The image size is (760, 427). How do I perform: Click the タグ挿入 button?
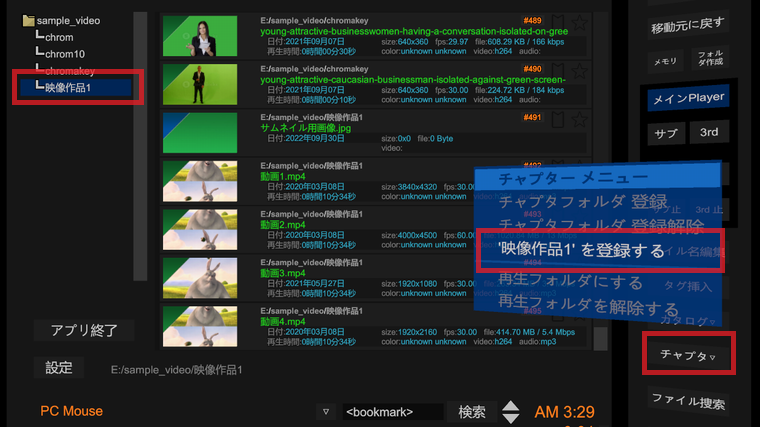pos(688,286)
